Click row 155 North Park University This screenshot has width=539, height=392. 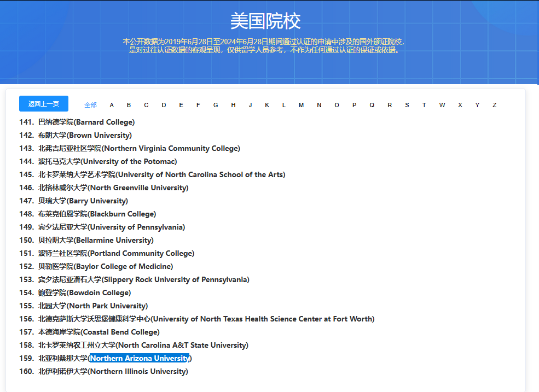tap(84, 306)
